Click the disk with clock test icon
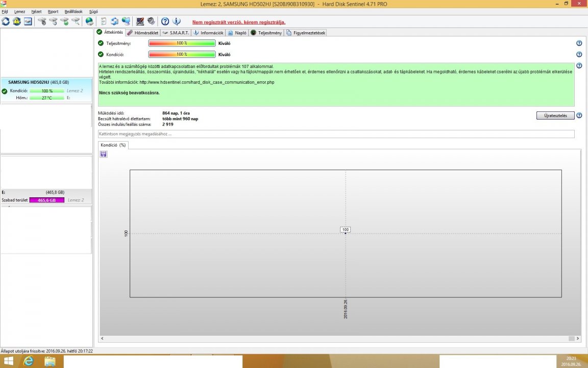588x368 pixels. click(x=53, y=21)
